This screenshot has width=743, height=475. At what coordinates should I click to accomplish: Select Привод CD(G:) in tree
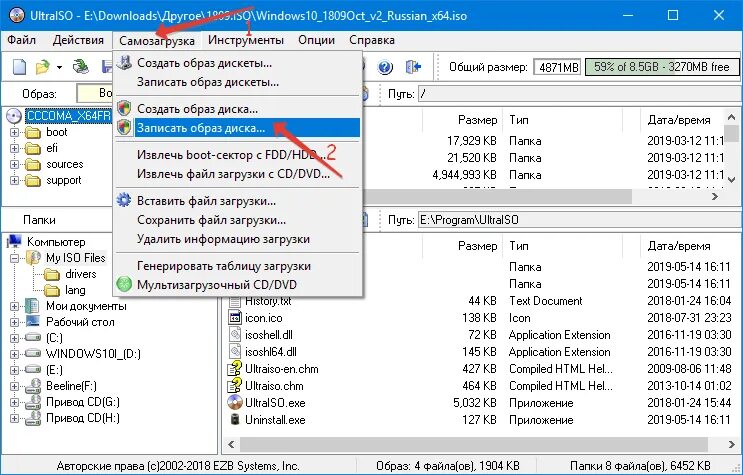[82, 402]
